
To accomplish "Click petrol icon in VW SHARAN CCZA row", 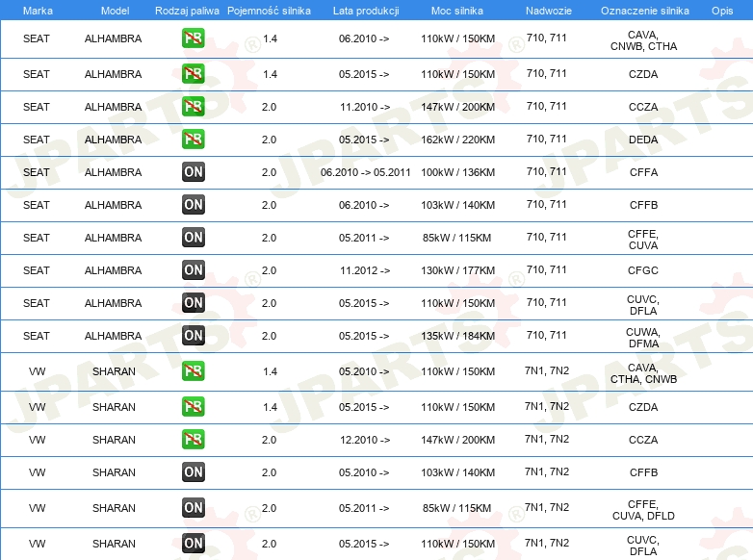I will 194,439.
